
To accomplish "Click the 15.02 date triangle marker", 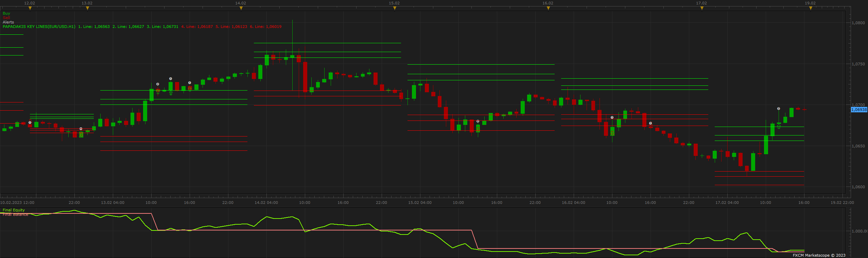I will pos(395,8).
